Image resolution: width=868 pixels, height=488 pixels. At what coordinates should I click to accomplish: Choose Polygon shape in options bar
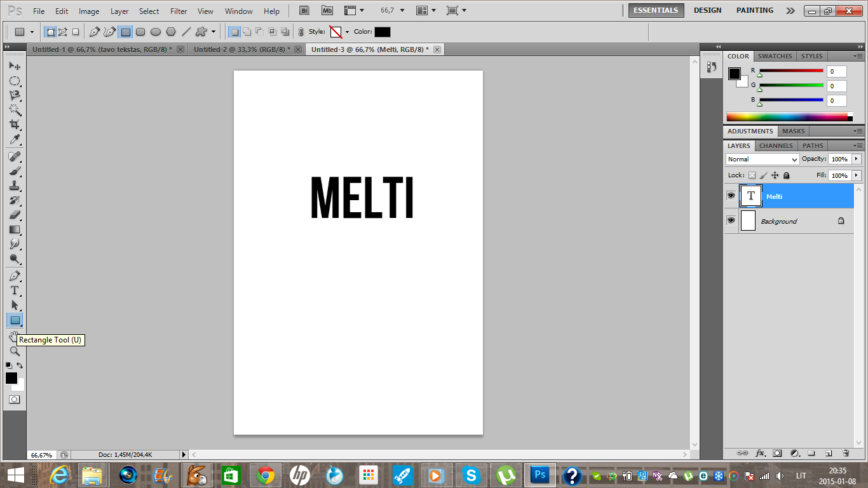point(171,32)
